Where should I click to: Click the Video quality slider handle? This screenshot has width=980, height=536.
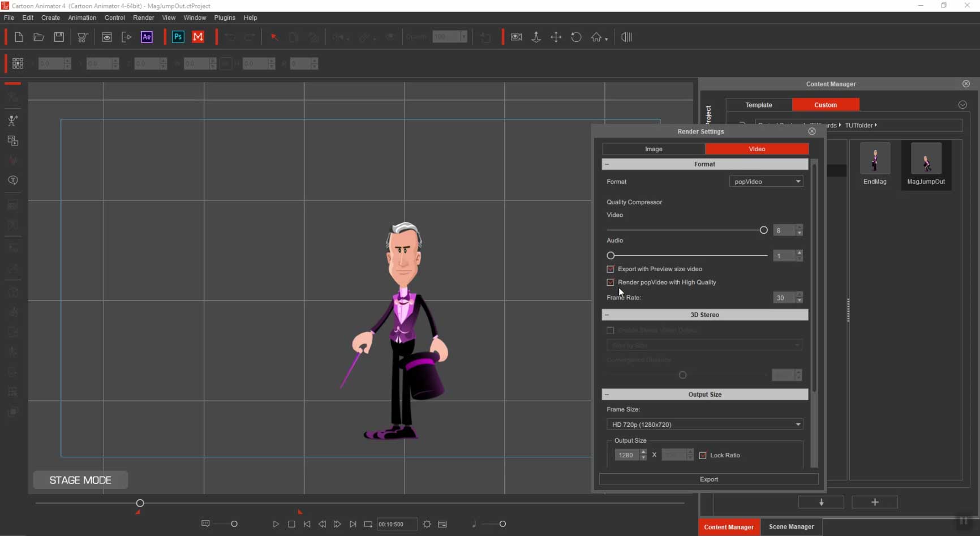pyautogui.click(x=764, y=230)
